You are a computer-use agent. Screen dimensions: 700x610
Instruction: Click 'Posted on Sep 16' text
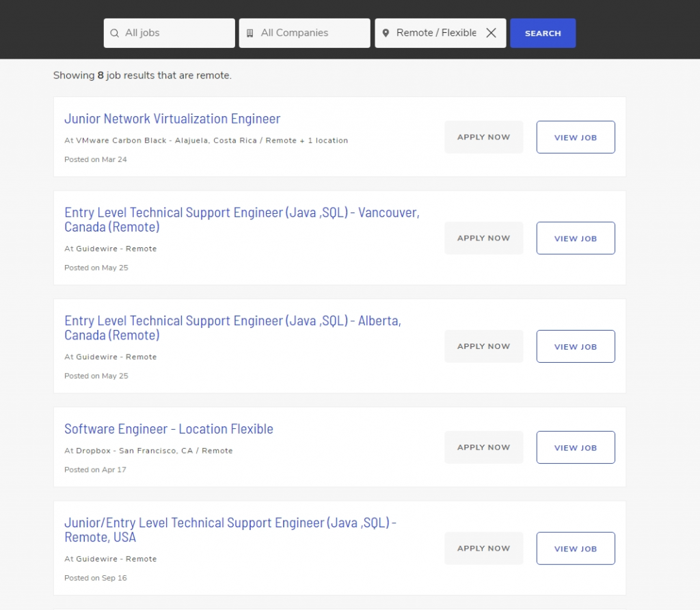click(x=96, y=578)
